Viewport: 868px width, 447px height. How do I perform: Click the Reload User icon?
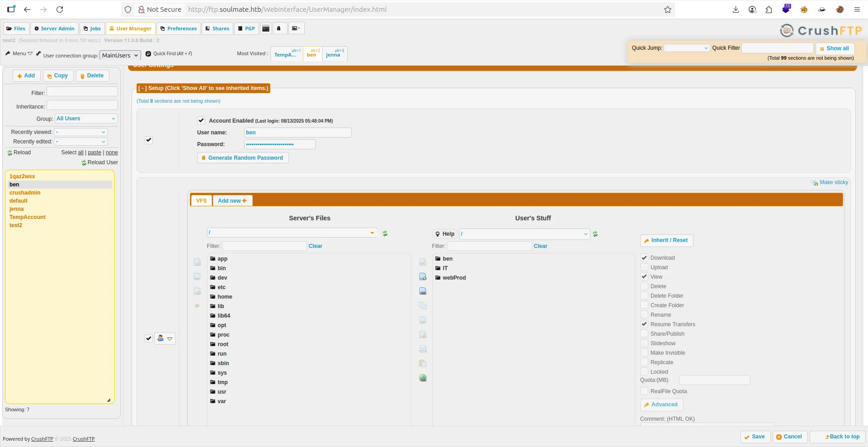click(x=84, y=163)
